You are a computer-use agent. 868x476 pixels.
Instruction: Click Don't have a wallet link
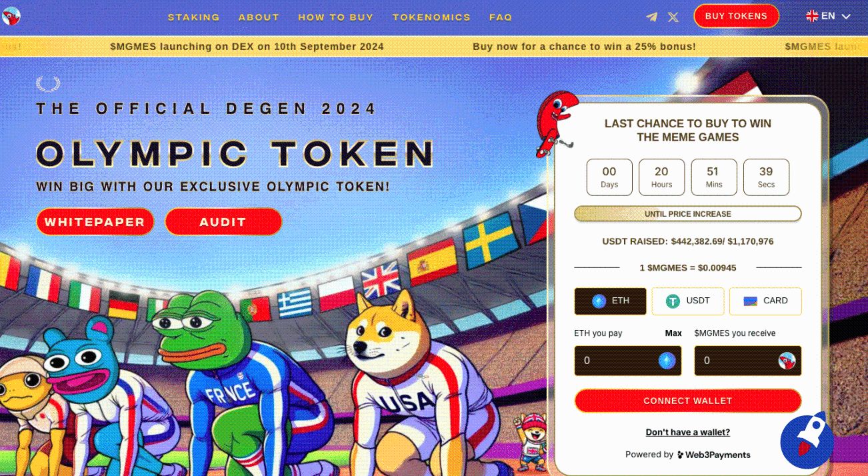688,433
